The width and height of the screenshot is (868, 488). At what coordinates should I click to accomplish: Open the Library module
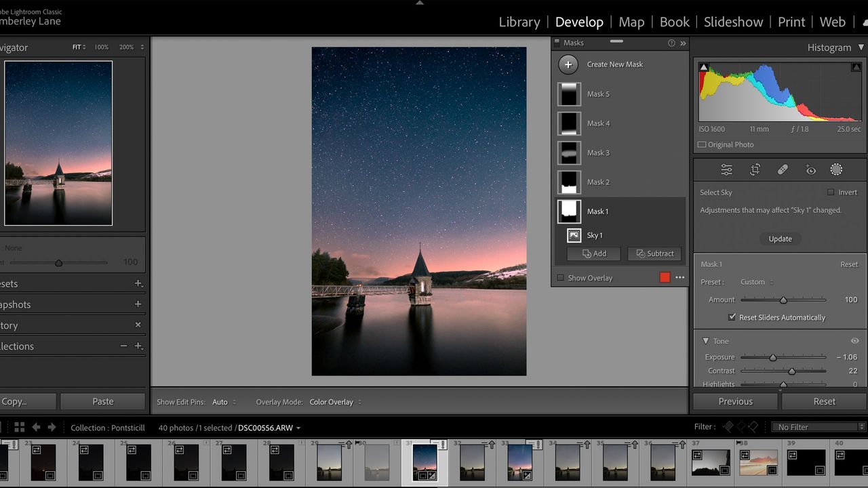[519, 22]
